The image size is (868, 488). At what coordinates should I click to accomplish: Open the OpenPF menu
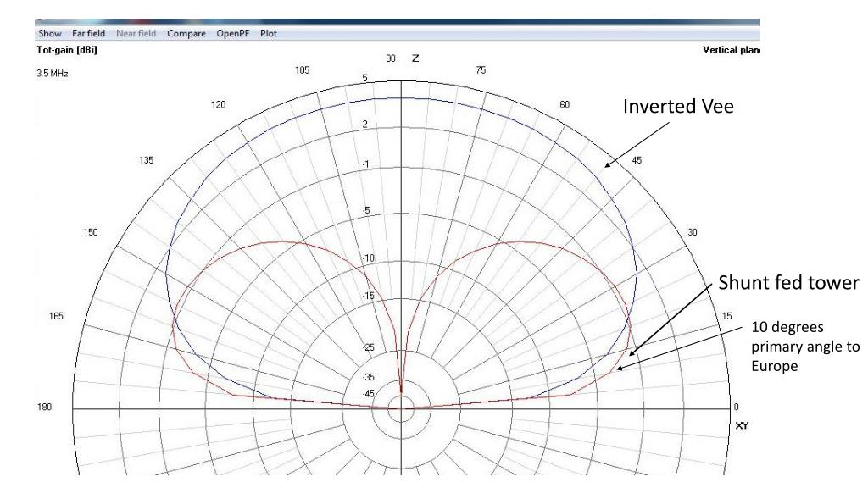[233, 33]
